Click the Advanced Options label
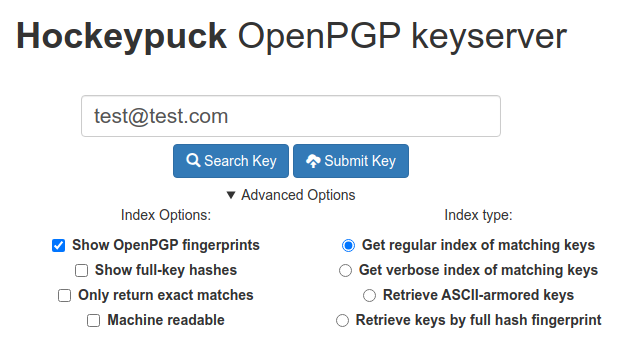Screen dimensions: 638x360 tap(298, 195)
